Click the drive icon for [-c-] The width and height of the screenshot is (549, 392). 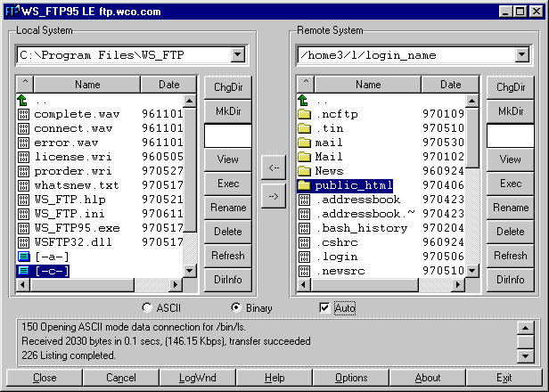[23, 271]
